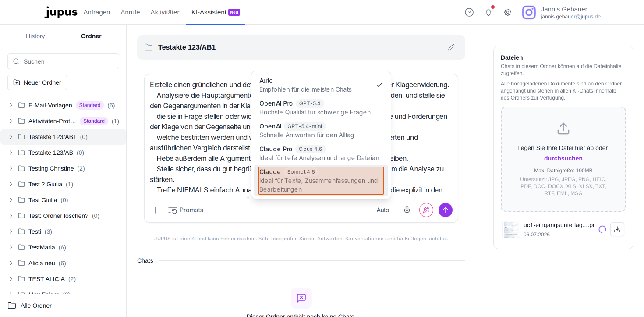Download the uc1-eingangsunterlag file
644x317 pixels.
pos(617,229)
